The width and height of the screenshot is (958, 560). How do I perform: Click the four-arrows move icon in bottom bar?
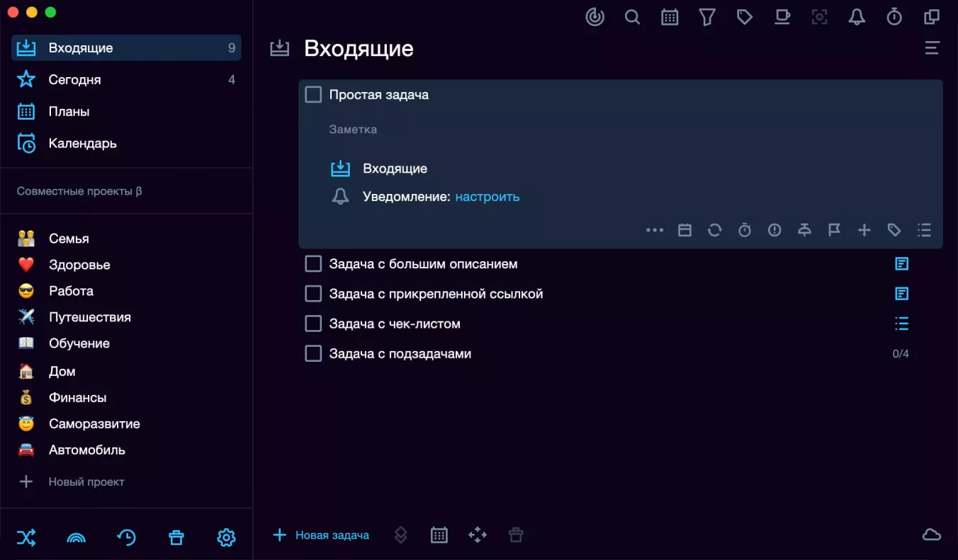point(478,535)
